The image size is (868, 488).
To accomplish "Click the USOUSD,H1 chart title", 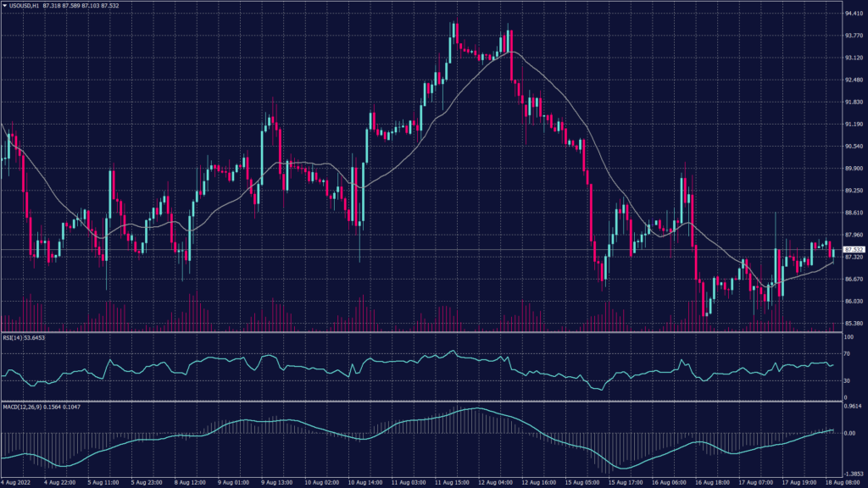I will tap(24, 5).
